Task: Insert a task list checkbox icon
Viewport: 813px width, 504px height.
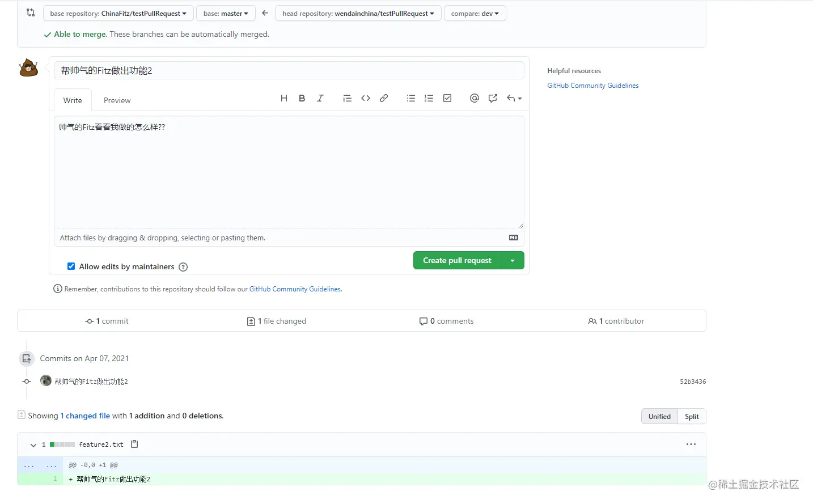Action: pyautogui.click(x=447, y=98)
